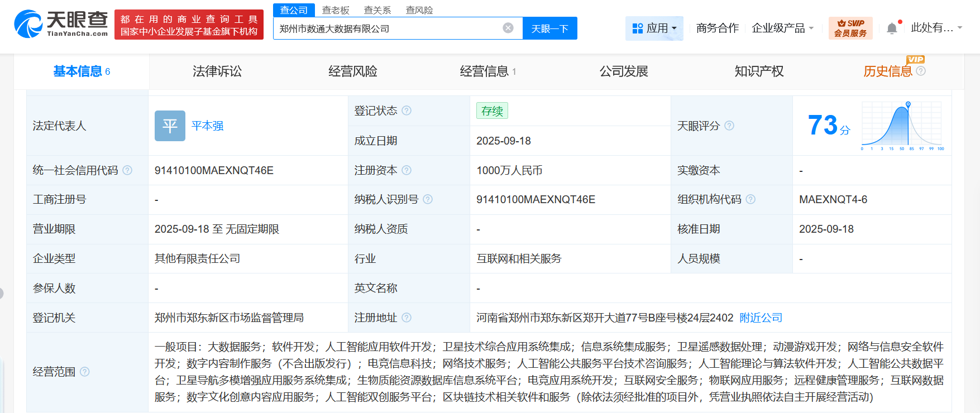Click the SVIP member service badge
Screen dimensions: 980x413
850,28
